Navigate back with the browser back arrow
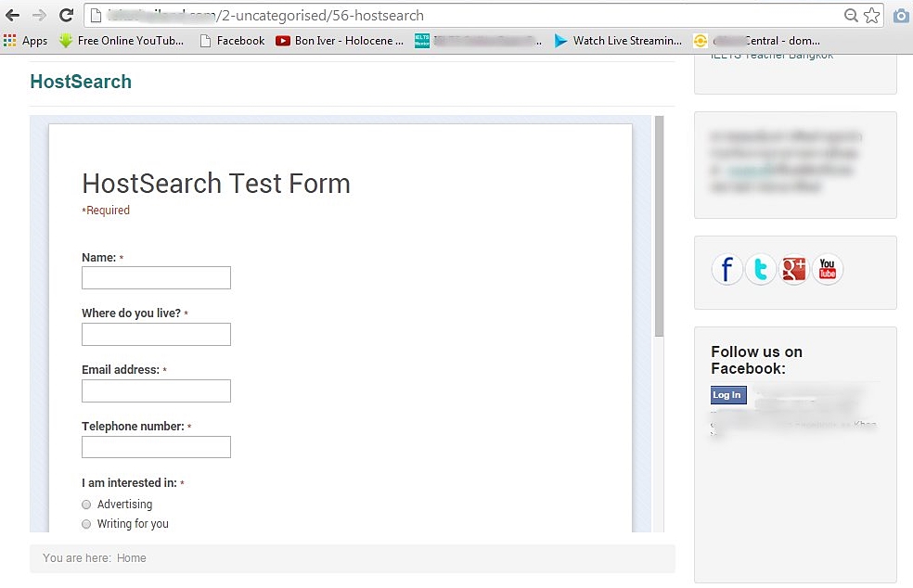Screen dimensions: 913x588 [x=12, y=15]
